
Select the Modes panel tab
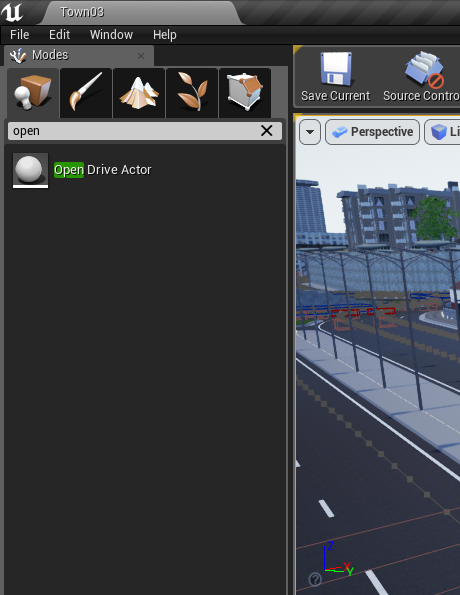pyautogui.click(x=79, y=55)
